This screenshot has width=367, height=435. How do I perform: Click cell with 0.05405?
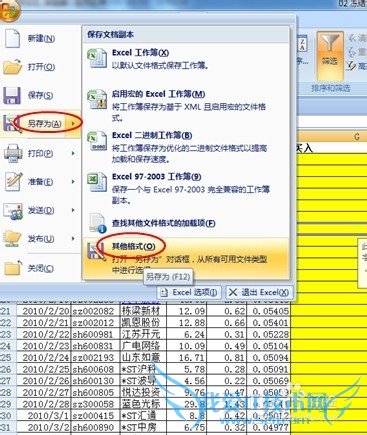[x=269, y=311]
